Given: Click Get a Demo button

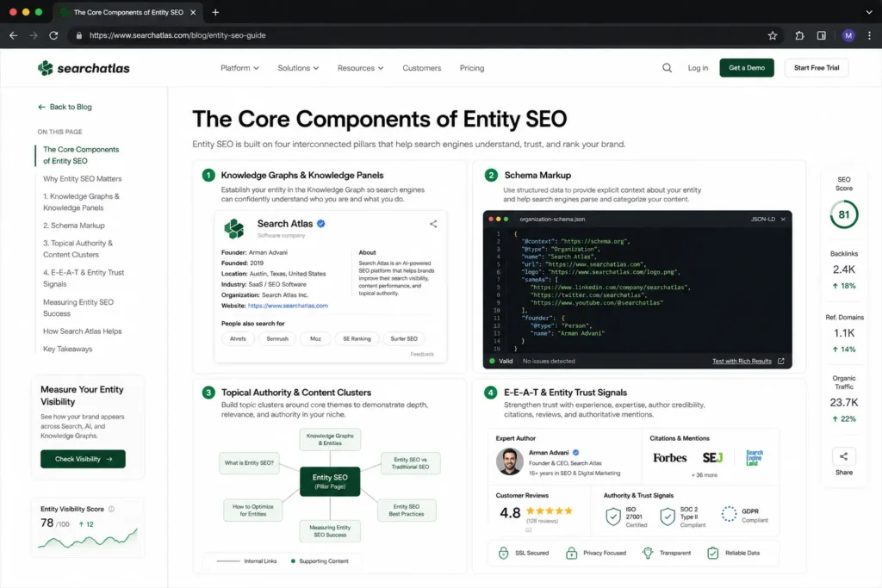Looking at the screenshot, I should point(747,68).
